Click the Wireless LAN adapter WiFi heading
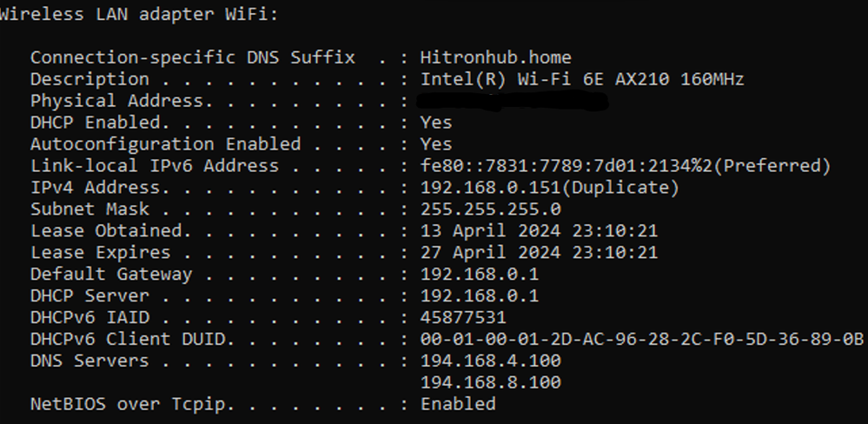The width and height of the screenshot is (868, 424). 138,15
